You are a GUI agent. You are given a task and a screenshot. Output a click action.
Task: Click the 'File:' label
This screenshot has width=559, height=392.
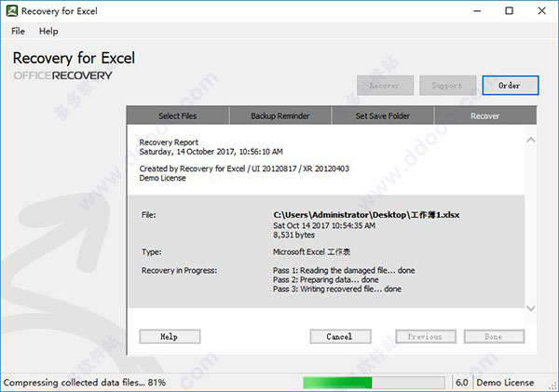tap(149, 215)
